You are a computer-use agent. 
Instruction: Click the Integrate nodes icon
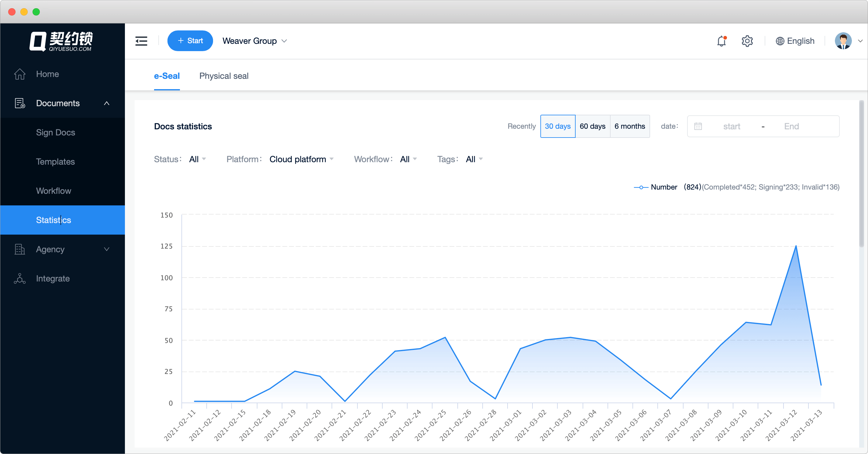19,279
